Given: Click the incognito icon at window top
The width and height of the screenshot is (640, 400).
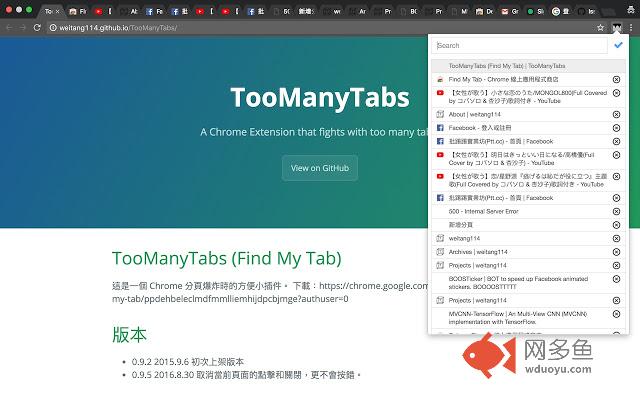Looking at the screenshot, I should pos(630,10).
